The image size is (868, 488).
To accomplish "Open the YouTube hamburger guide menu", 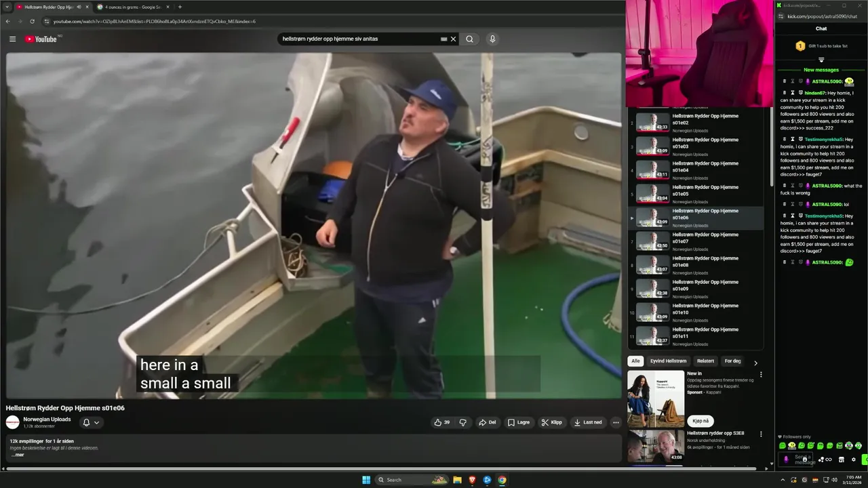I will point(12,39).
